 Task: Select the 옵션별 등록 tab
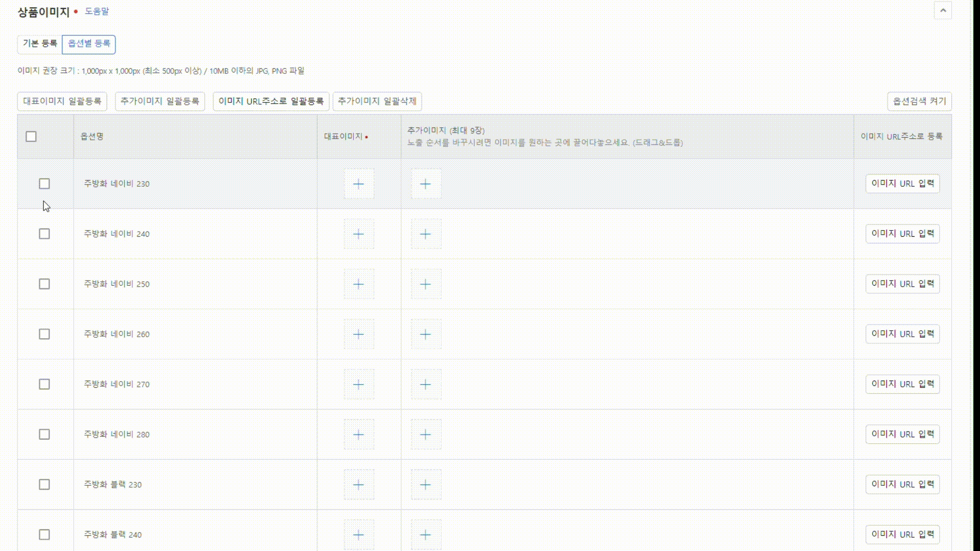pyautogui.click(x=89, y=44)
